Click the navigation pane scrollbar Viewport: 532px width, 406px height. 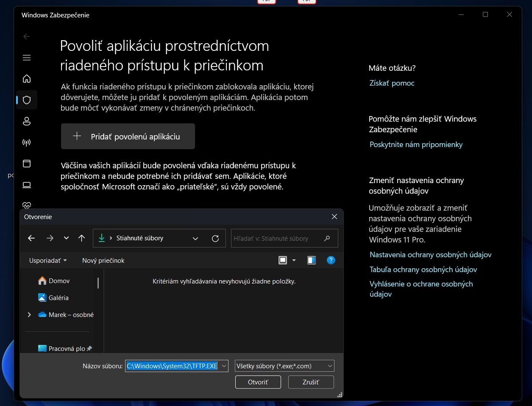coord(98,283)
